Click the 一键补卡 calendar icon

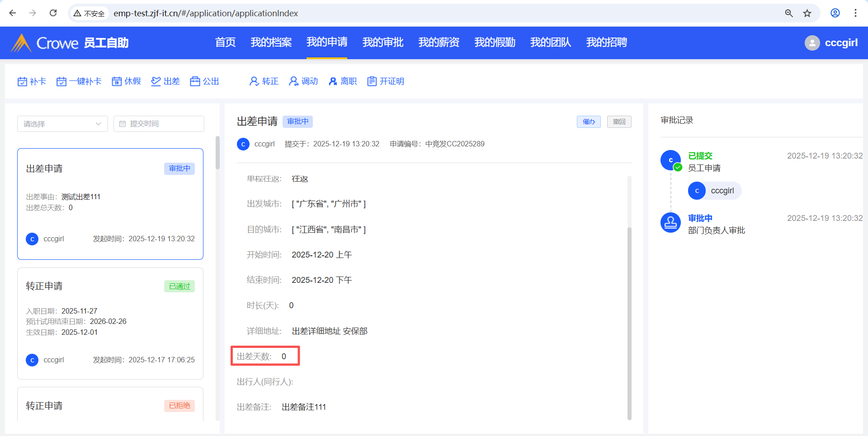tap(61, 81)
